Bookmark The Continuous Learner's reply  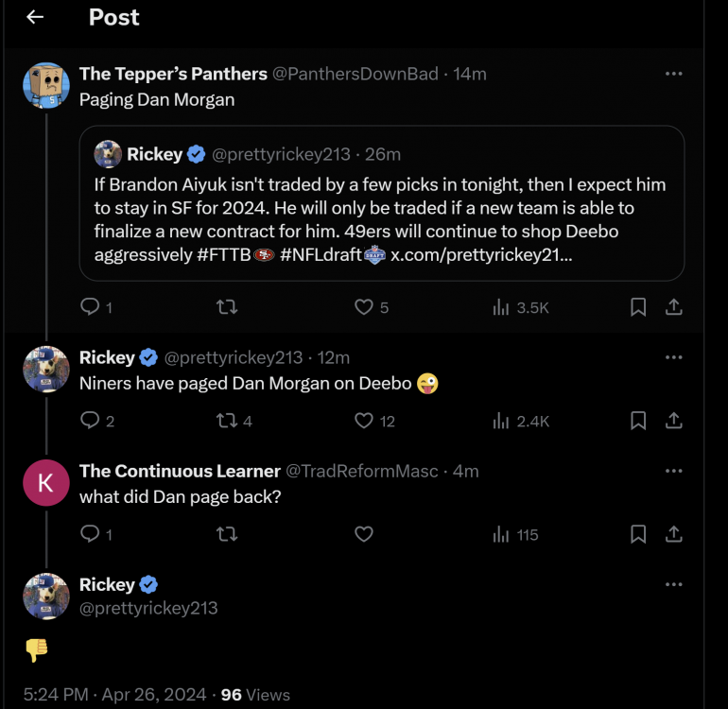(x=638, y=534)
